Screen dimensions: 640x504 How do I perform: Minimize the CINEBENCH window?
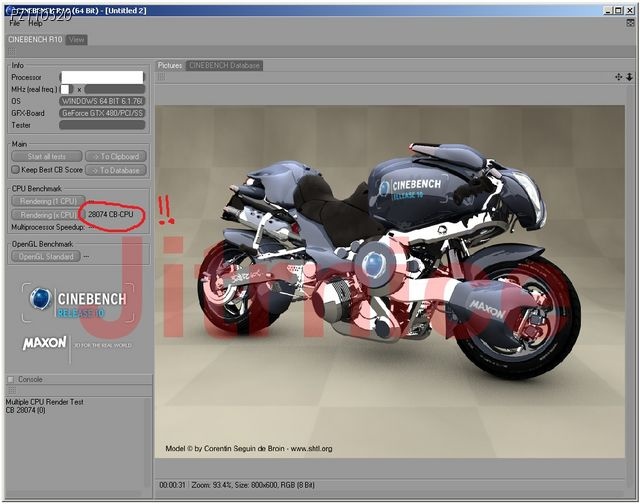(x=608, y=11)
